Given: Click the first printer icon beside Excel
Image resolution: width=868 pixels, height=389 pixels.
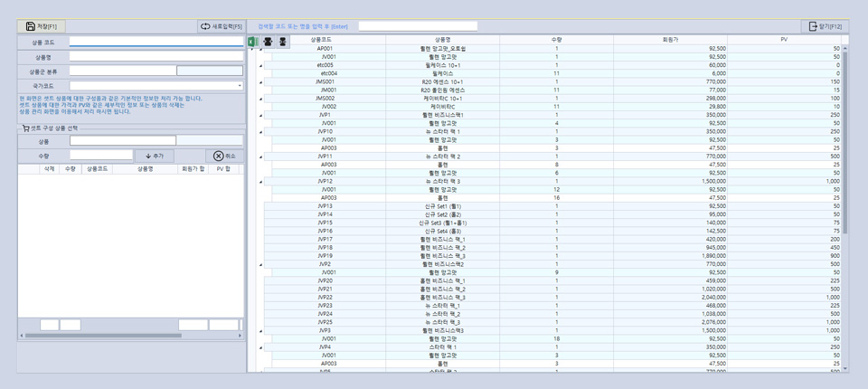Looking at the screenshot, I should coord(268,42).
